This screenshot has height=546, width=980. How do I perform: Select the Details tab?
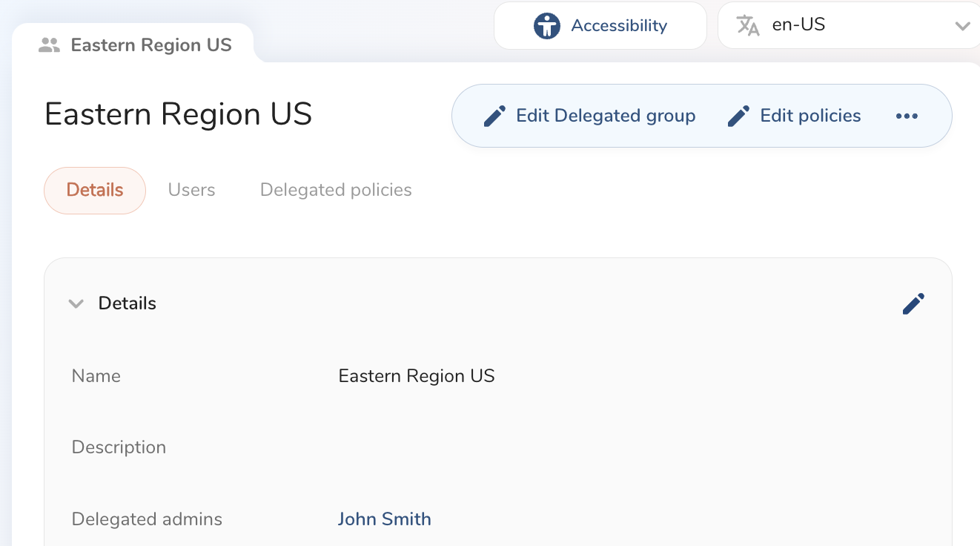[95, 190]
